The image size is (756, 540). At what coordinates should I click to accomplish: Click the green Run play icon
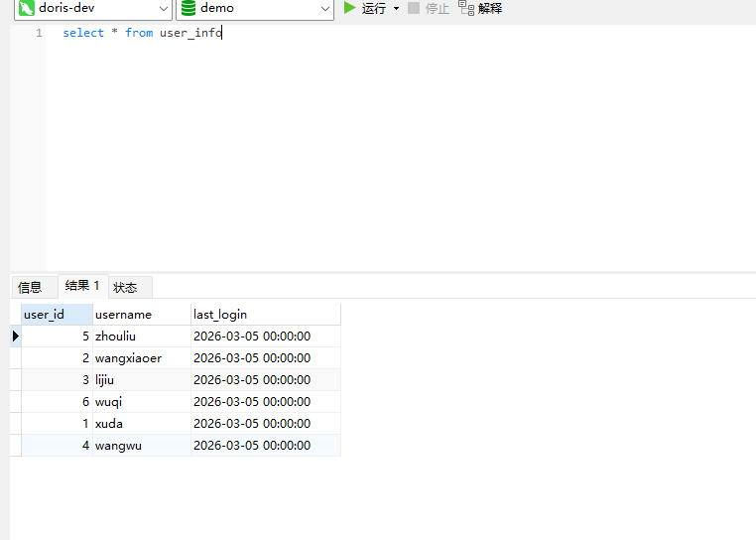(349, 8)
